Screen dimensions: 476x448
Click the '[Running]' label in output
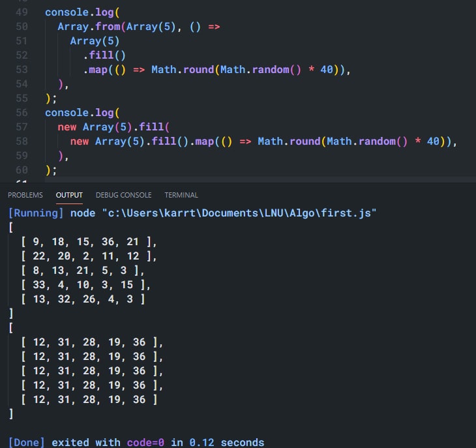tap(36, 213)
